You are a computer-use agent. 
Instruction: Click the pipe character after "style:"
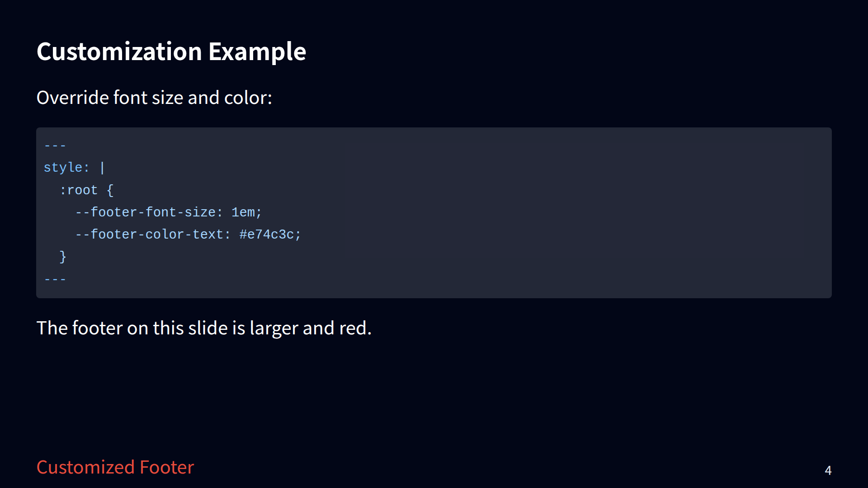coord(102,168)
